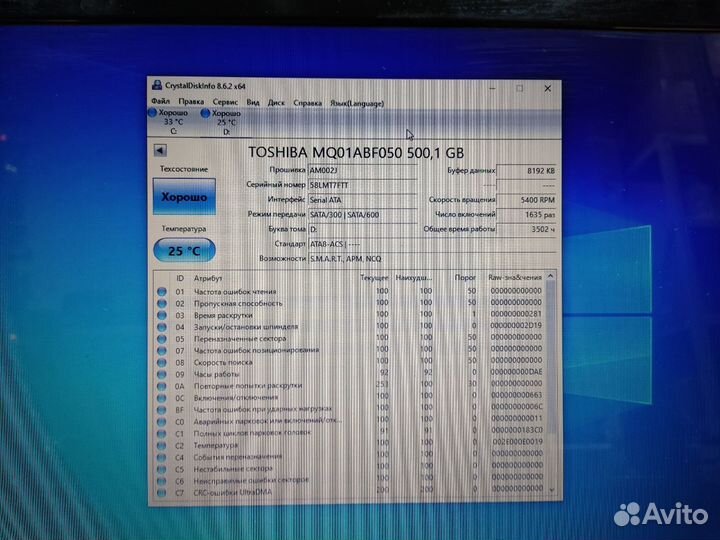Click status icon of attribute C2 Температура
Viewport: 720px width, 540px height.
pos(162,445)
